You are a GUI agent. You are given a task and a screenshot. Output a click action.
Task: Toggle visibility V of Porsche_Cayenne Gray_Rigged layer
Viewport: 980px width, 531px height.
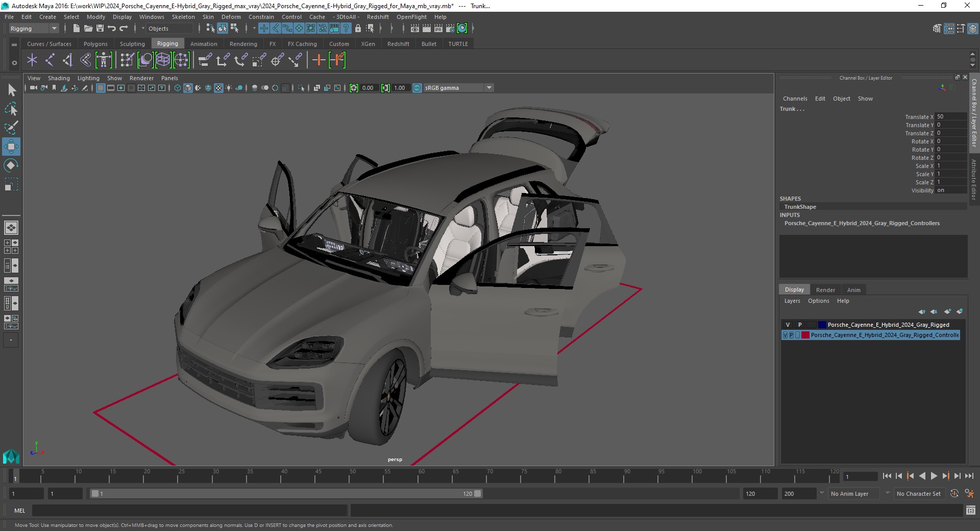click(x=788, y=325)
